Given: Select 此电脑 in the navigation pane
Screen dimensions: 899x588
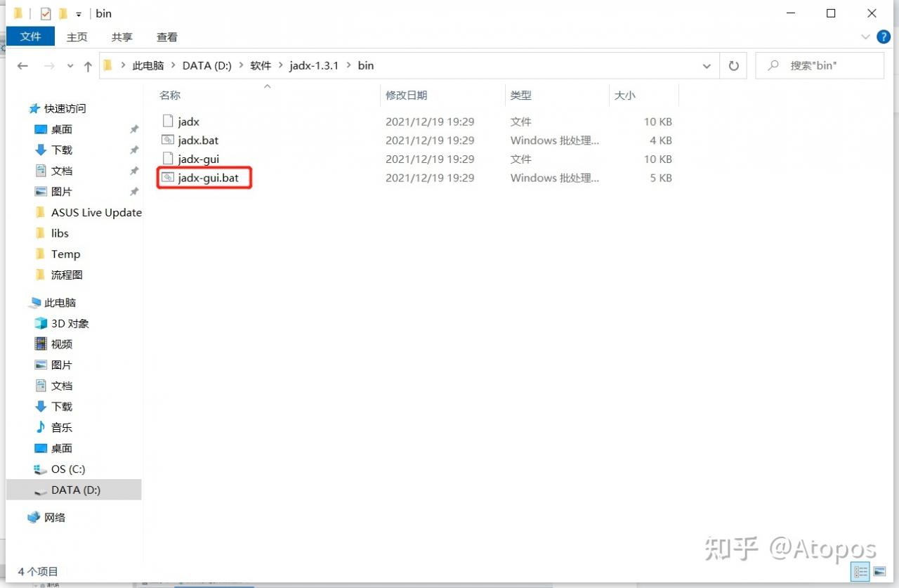Looking at the screenshot, I should pos(60,303).
